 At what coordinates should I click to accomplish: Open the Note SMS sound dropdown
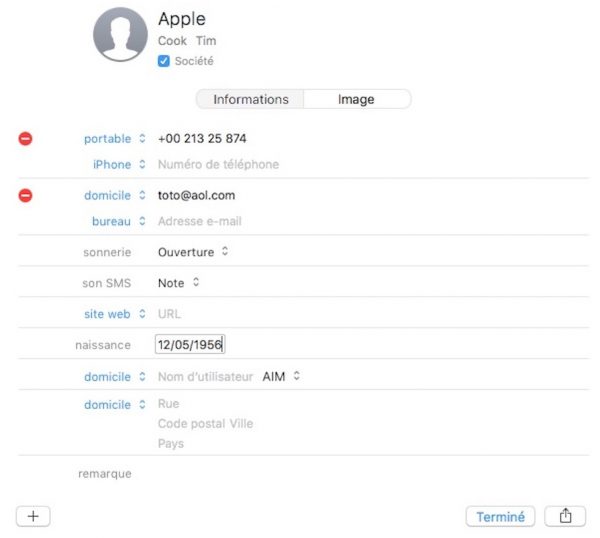coord(179,283)
